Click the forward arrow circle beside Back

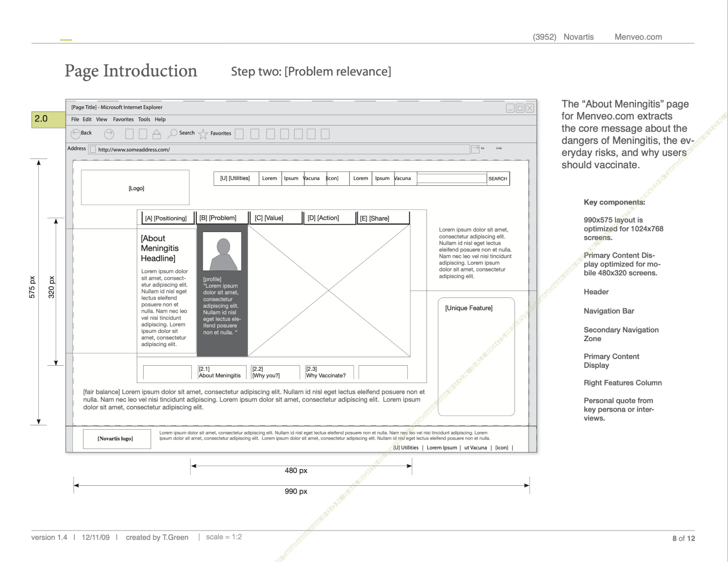[109, 134]
